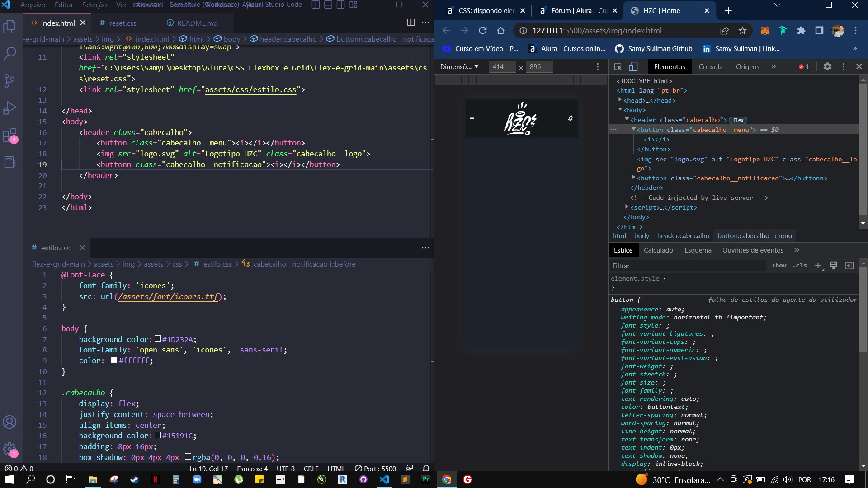Toggle the device toolbar in DevTools
The image size is (868, 488).
pyautogui.click(x=633, y=67)
